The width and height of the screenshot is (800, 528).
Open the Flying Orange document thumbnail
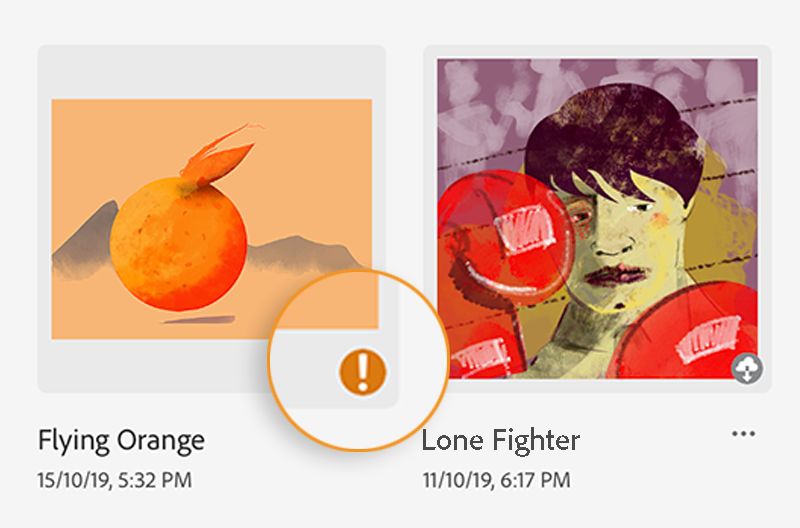click(212, 214)
